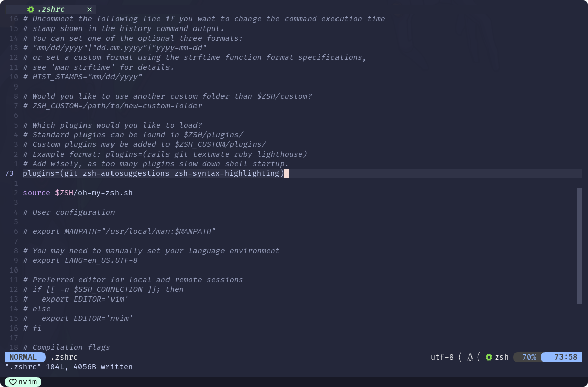
Task: Click the 70% file progress indicator
Action: (529, 357)
